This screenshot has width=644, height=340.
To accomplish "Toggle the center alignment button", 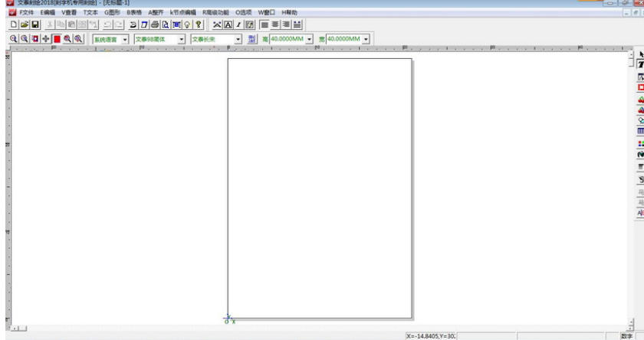I will (274, 25).
